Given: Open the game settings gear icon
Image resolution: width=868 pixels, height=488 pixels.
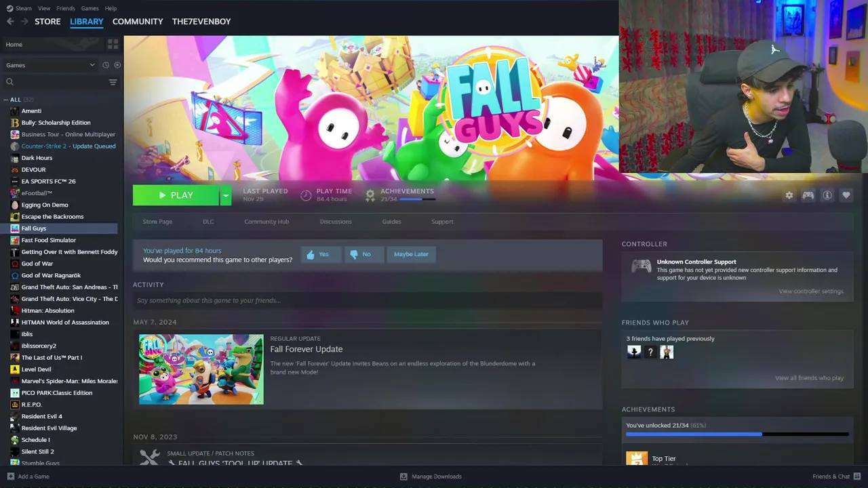Looking at the screenshot, I should (x=789, y=195).
